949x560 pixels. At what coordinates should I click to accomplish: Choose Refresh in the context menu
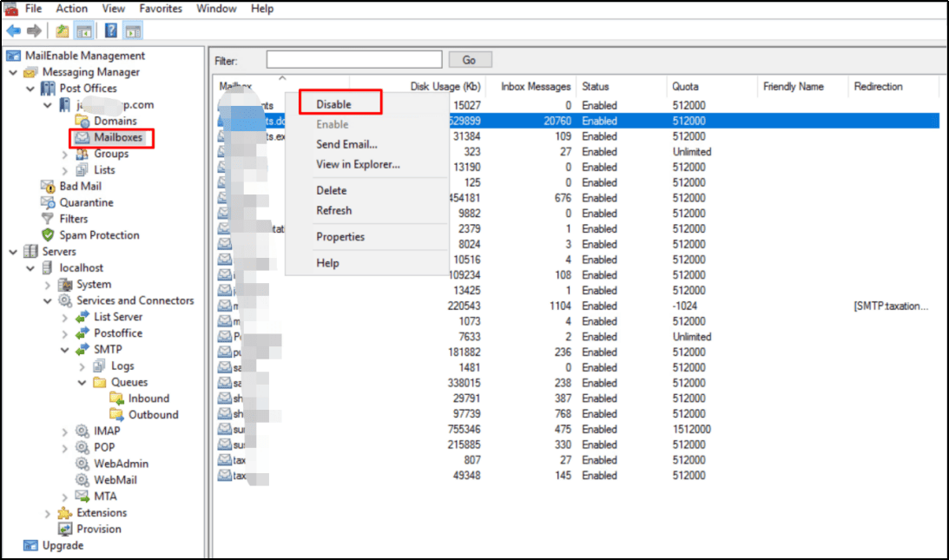(x=333, y=210)
